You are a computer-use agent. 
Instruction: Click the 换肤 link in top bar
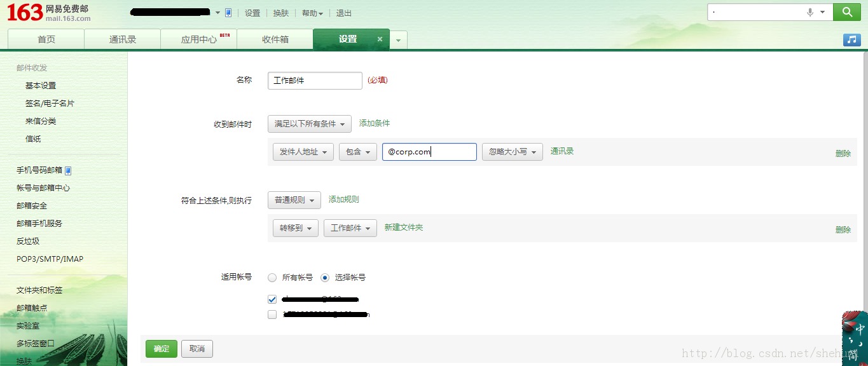281,13
